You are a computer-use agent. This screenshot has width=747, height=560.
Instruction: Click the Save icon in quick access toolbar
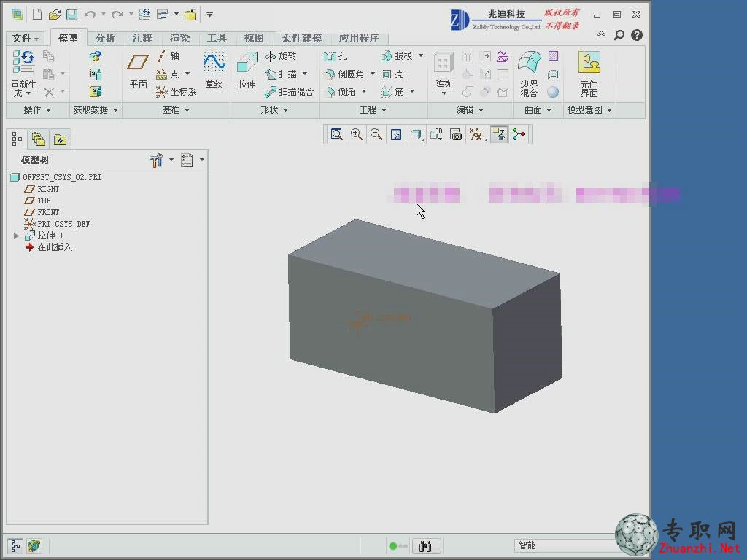(x=72, y=15)
